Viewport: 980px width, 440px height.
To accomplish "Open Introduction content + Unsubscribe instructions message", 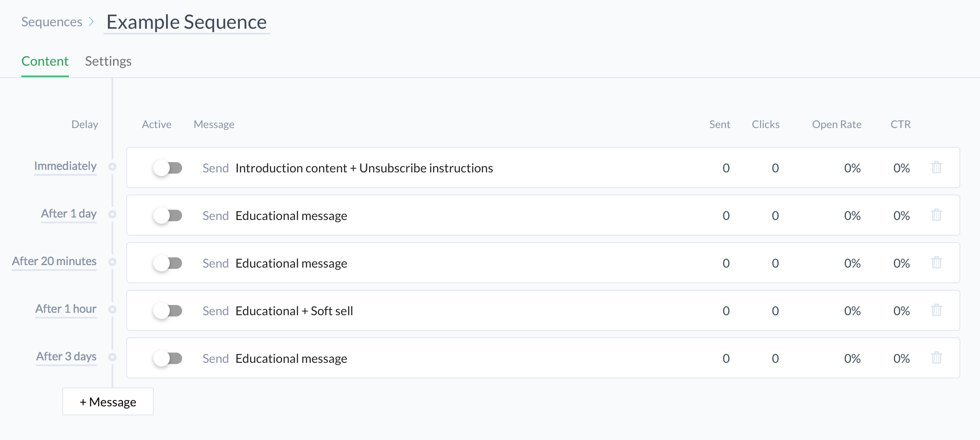I will pyautogui.click(x=364, y=168).
